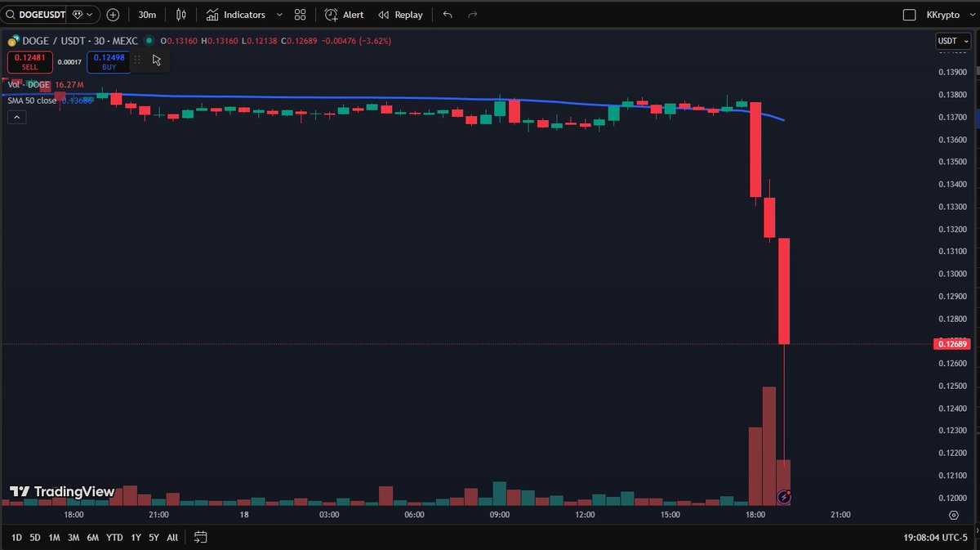980x550 pixels.
Task: Click the red SELL button at 0.12481
Action: [29, 61]
